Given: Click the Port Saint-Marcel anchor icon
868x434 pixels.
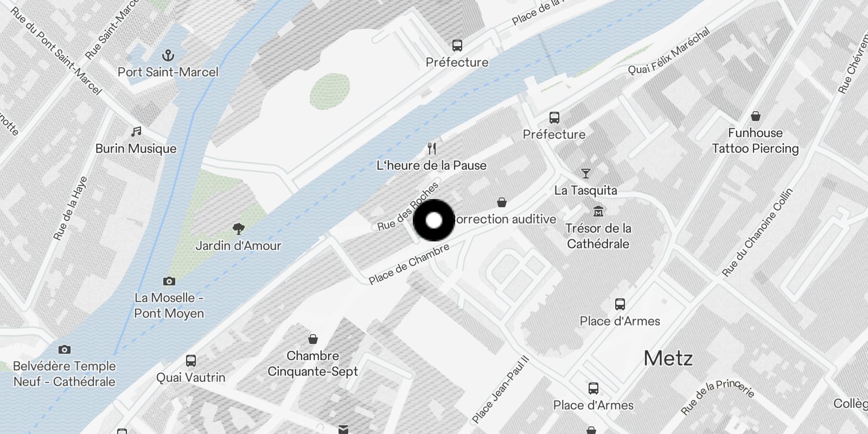Looking at the screenshot, I should [x=168, y=55].
